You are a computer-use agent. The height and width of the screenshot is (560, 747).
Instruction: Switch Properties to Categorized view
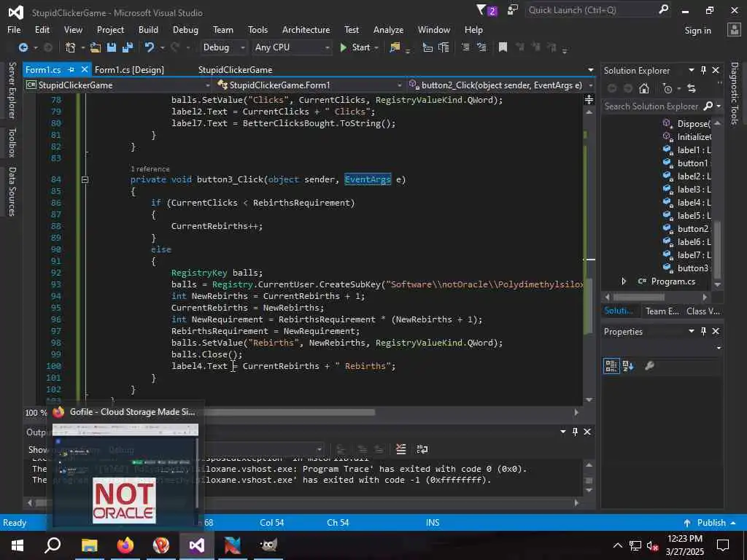[x=611, y=366]
